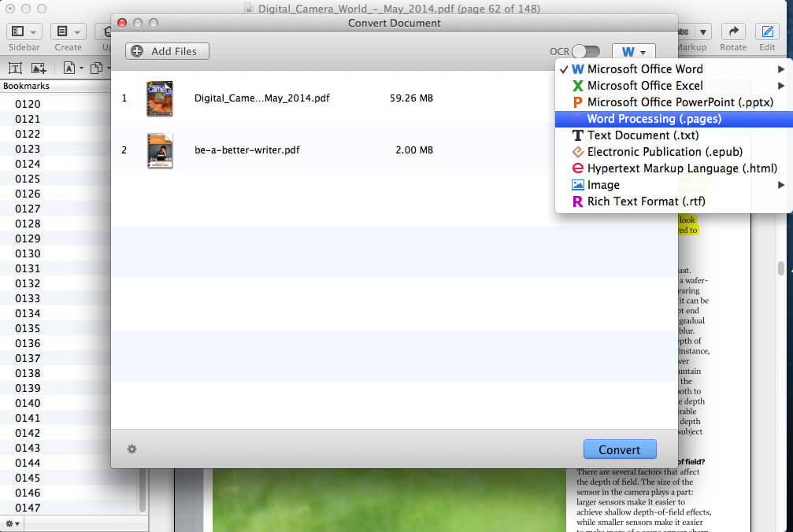Select the text box tool icon

click(x=15, y=68)
